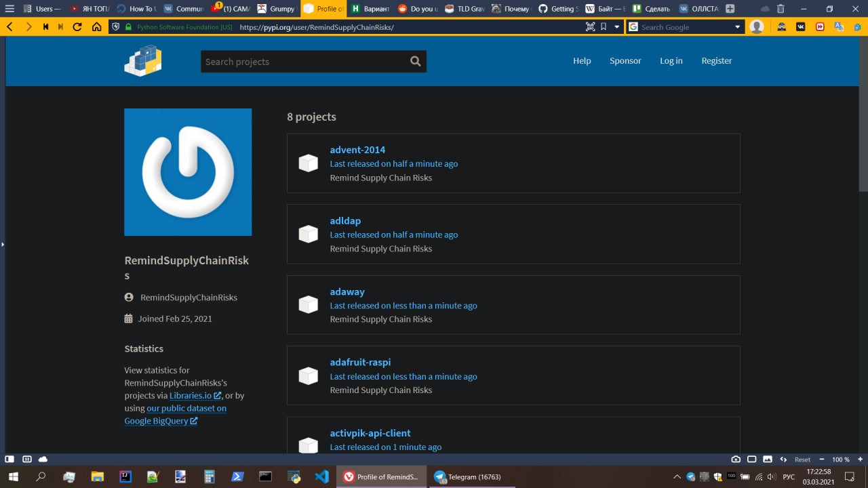Open the QR code icon in address bar
This screenshot has width=868, height=488.
coord(590,27)
